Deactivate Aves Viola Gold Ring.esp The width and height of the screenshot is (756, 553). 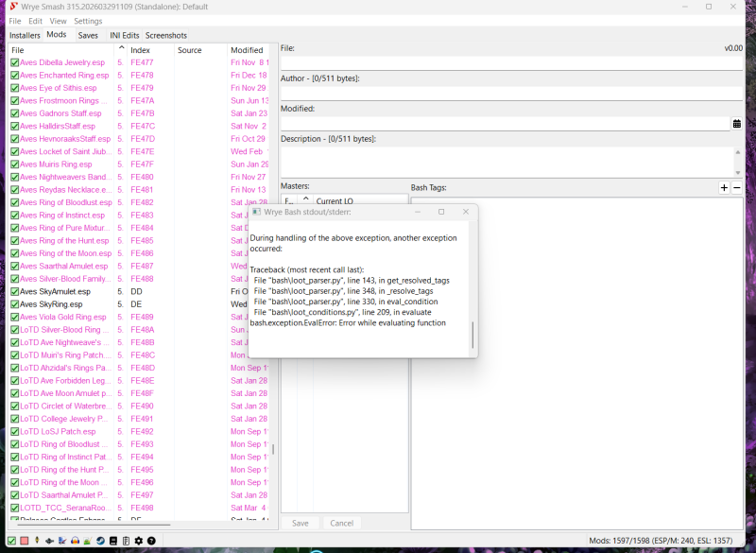15,318
